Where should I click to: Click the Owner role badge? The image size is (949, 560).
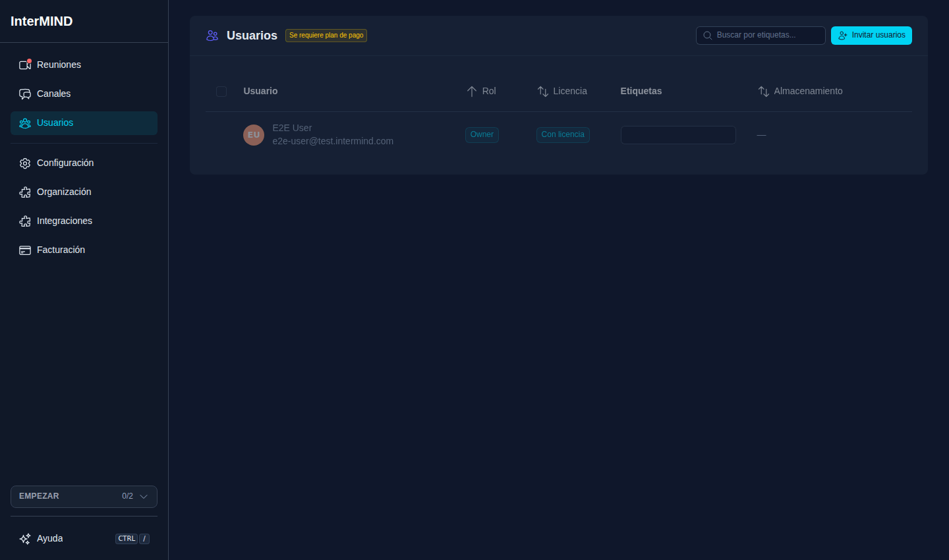pyautogui.click(x=482, y=134)
